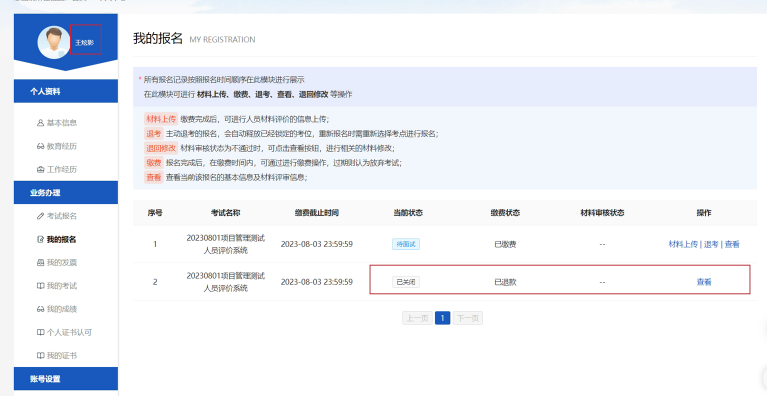
Task: Click the red 缴费 label in notes
Action: point(154,163)
